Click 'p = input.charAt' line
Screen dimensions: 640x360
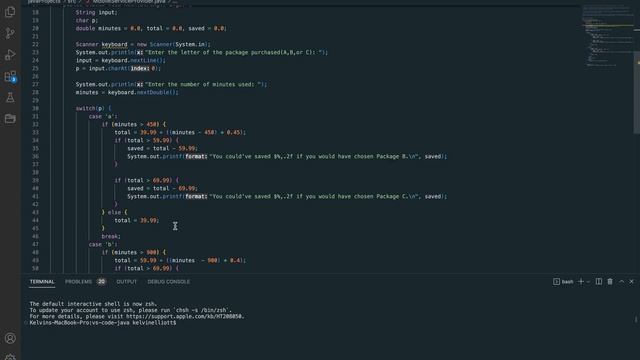[118, 69]
